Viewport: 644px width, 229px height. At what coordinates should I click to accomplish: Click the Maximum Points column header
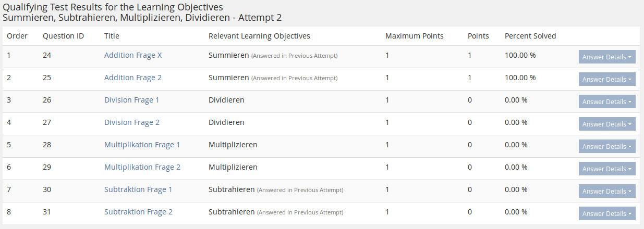[x=415, y=36]
